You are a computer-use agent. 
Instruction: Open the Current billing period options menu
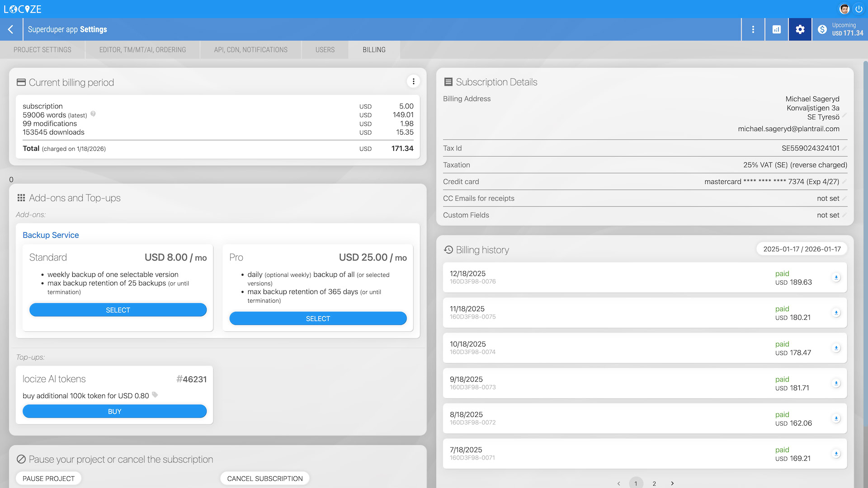(413, 81)
